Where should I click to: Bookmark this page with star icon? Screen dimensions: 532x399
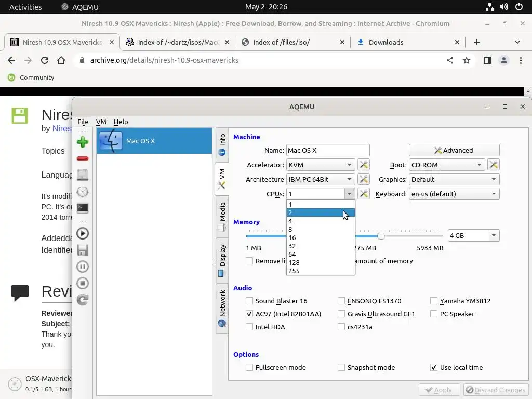coord(467,60)
